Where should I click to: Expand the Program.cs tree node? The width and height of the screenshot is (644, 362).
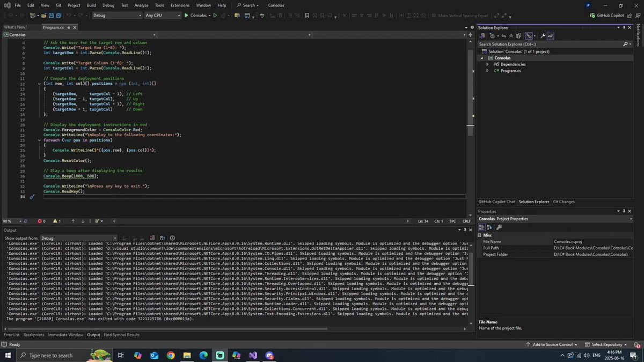click(487, 71)
